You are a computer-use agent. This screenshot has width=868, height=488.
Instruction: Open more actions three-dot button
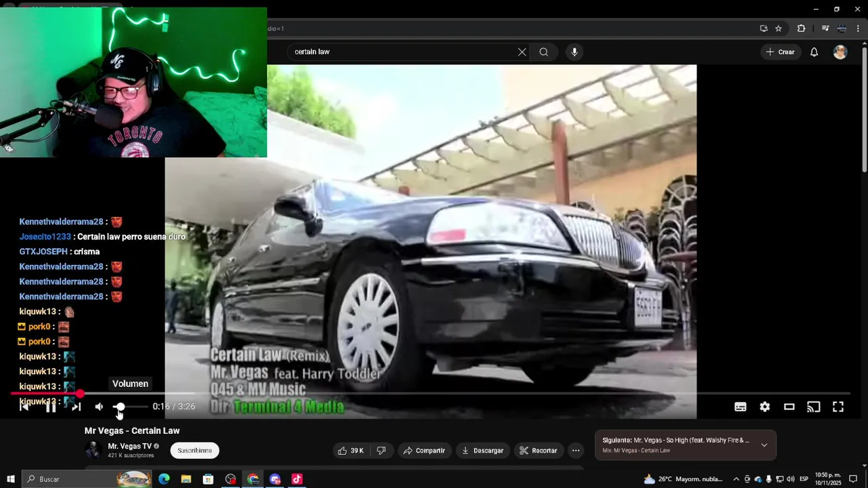576,451
